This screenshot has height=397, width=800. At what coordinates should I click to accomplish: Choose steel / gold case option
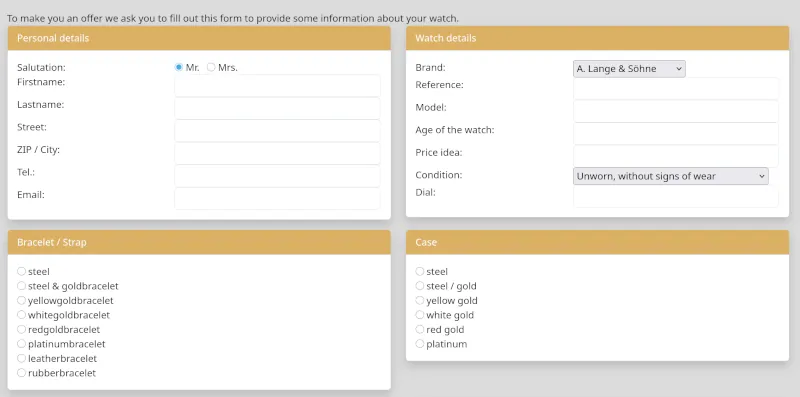click(419, 286)
